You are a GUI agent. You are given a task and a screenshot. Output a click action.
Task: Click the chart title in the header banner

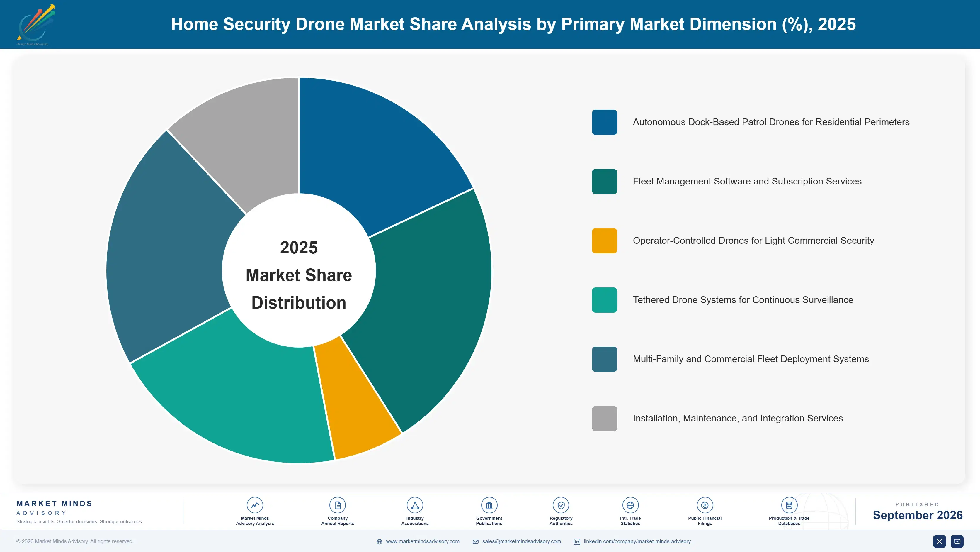point(513,24)
